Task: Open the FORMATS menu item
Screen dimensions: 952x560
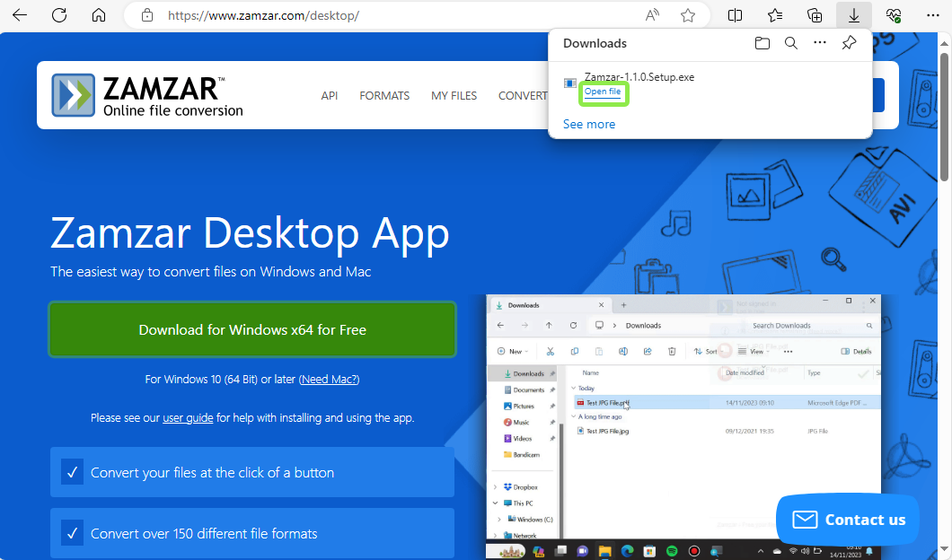Action: 384,96
